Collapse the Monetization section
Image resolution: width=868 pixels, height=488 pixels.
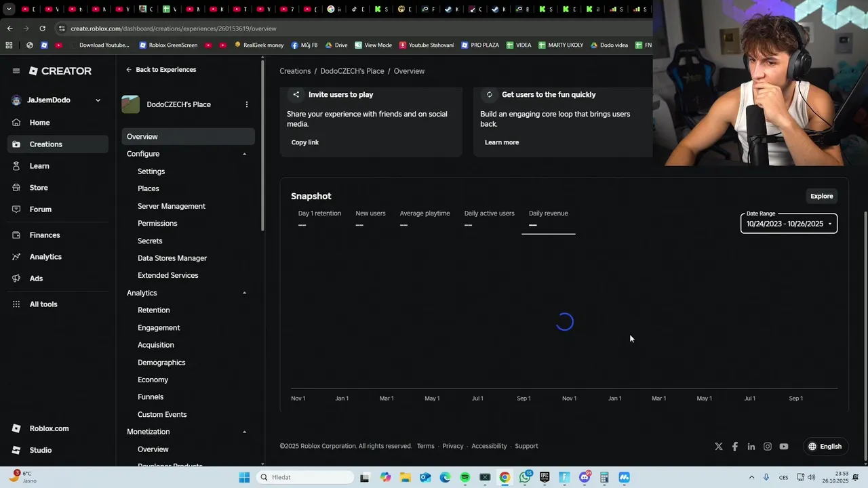pos(245,432)
